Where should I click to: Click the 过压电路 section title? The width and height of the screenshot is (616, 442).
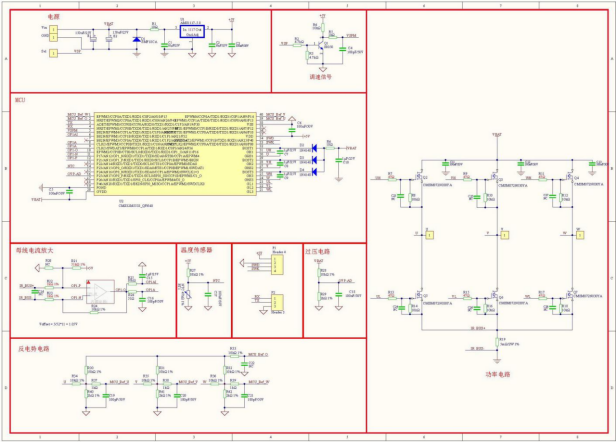coord(317,251)
